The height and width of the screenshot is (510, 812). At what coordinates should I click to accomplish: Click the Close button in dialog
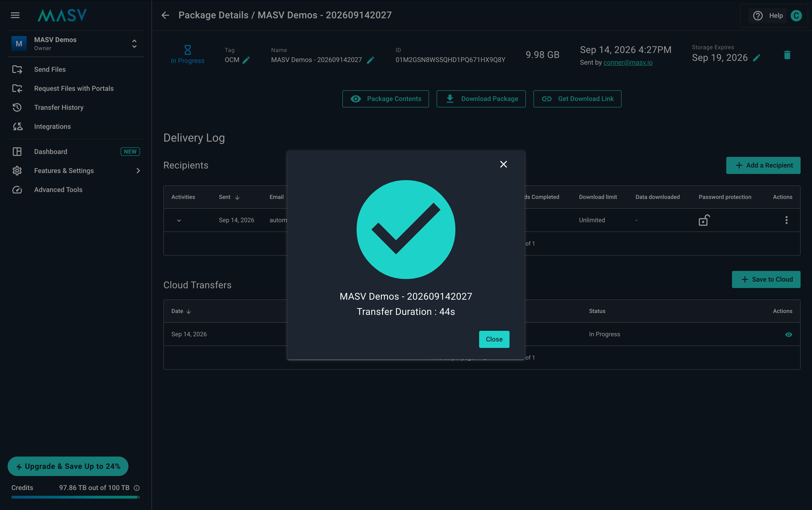[x=494, y=339]
